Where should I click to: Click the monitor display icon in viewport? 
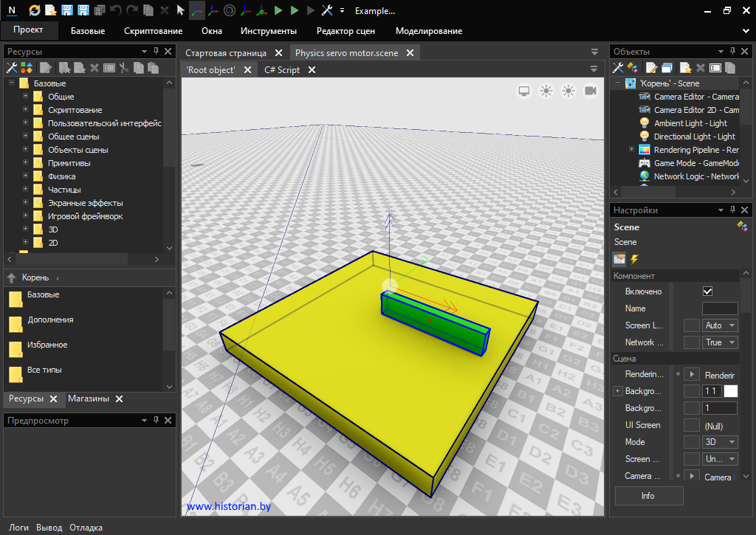[524, 91]
